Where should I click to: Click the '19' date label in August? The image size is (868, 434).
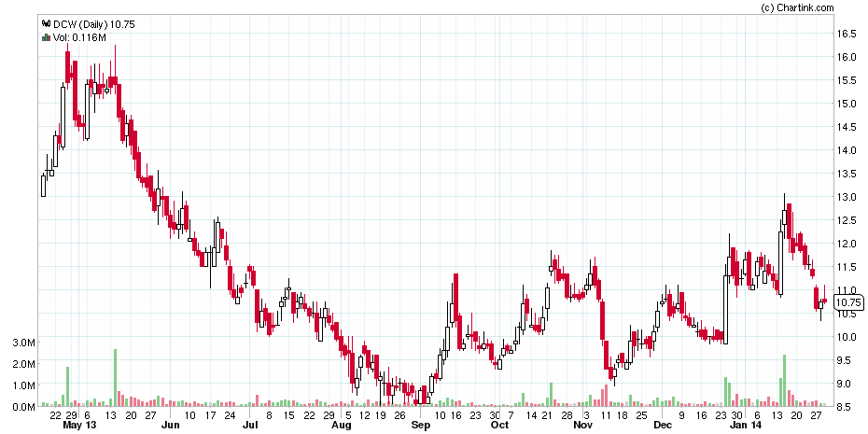click(380, 415)
